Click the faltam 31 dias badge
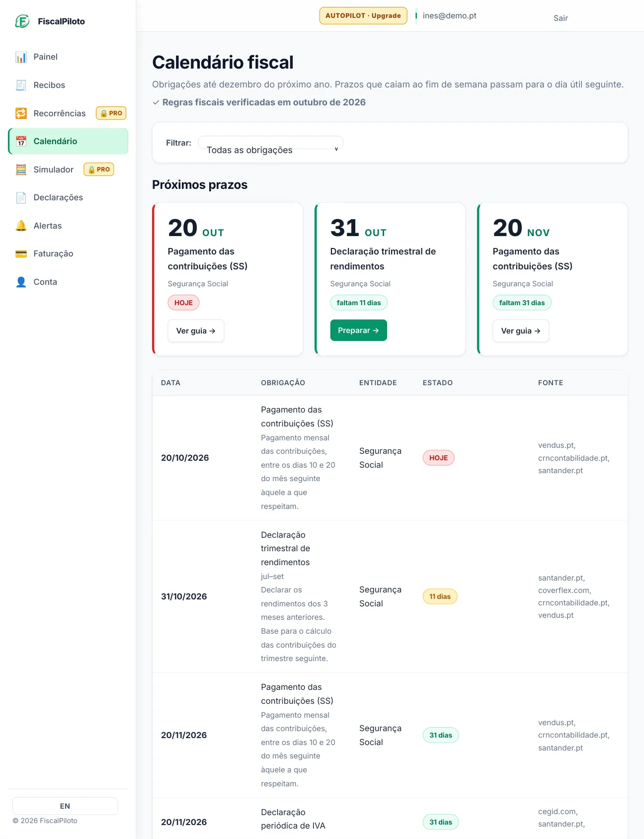The width and height of the screenshot is (644, 839). [x=522, y=303]
